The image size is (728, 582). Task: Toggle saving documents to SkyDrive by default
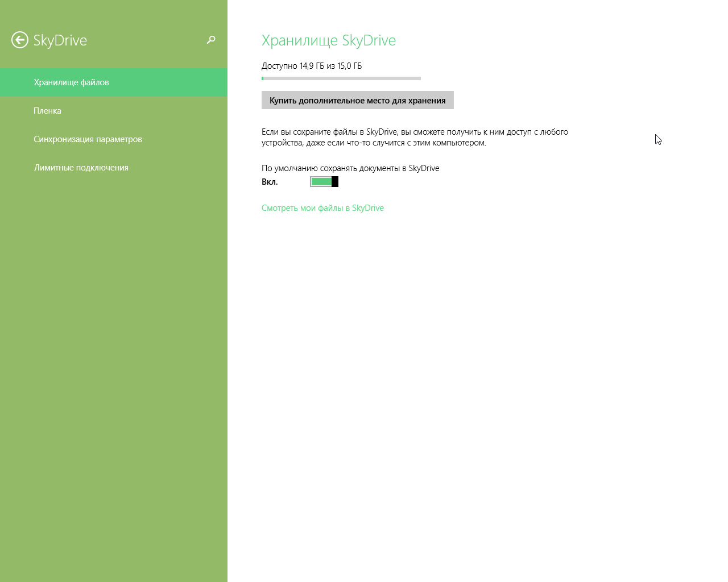pyautogui.click(x=324, y=181)
